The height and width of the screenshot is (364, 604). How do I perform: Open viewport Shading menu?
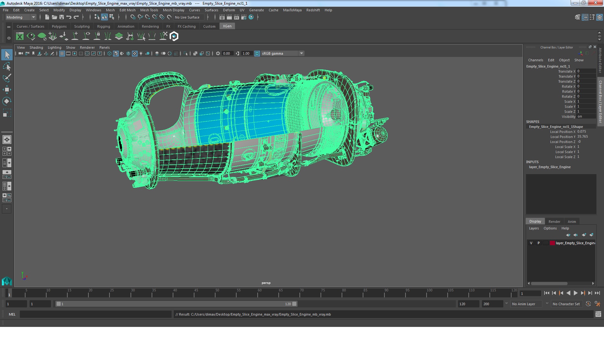[x=36, y=47]
